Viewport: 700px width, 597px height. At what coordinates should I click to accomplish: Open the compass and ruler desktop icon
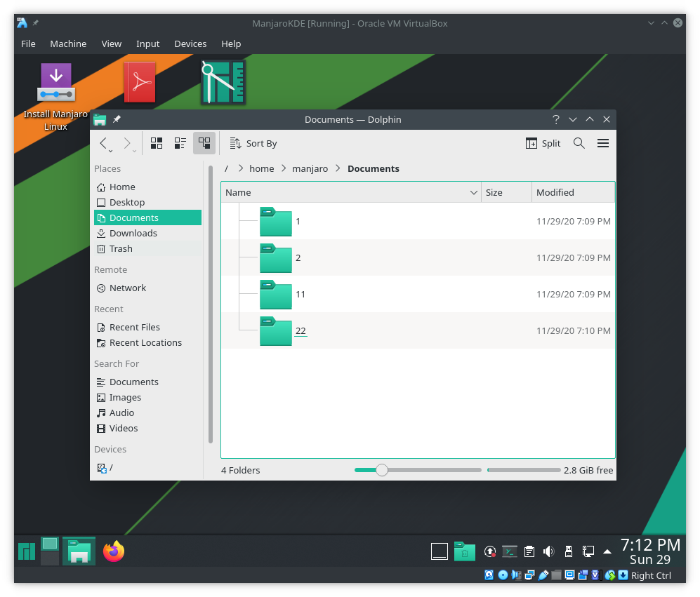(x=223, y=82)
